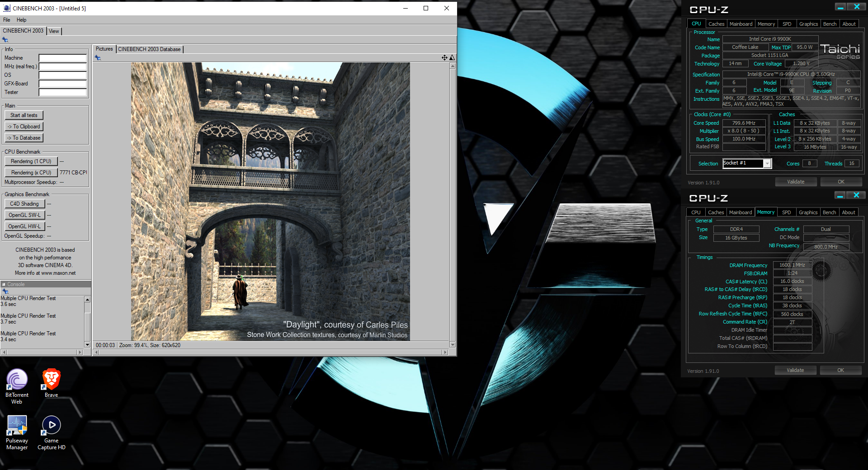Start the C4D Shading graphics test
The image size is (868, 470).
pos(24,204)
